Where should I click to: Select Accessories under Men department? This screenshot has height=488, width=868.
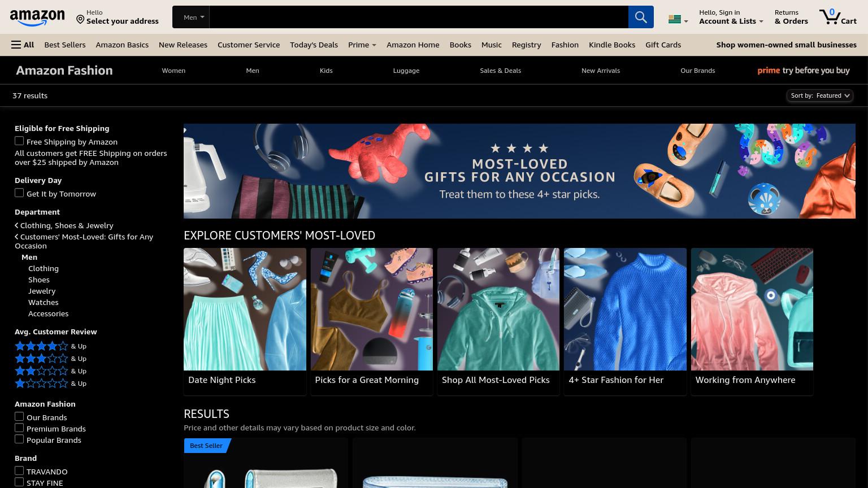pos(48,313)
